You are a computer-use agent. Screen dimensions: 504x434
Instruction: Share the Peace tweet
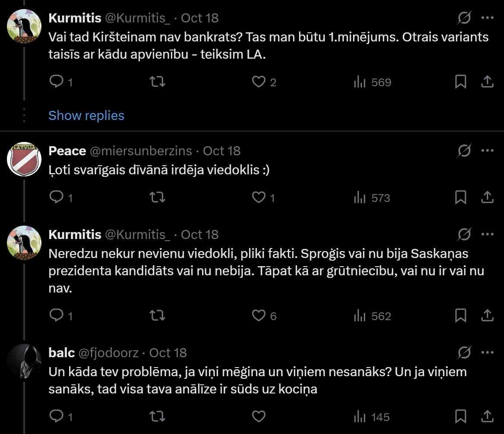coord(487,198)
